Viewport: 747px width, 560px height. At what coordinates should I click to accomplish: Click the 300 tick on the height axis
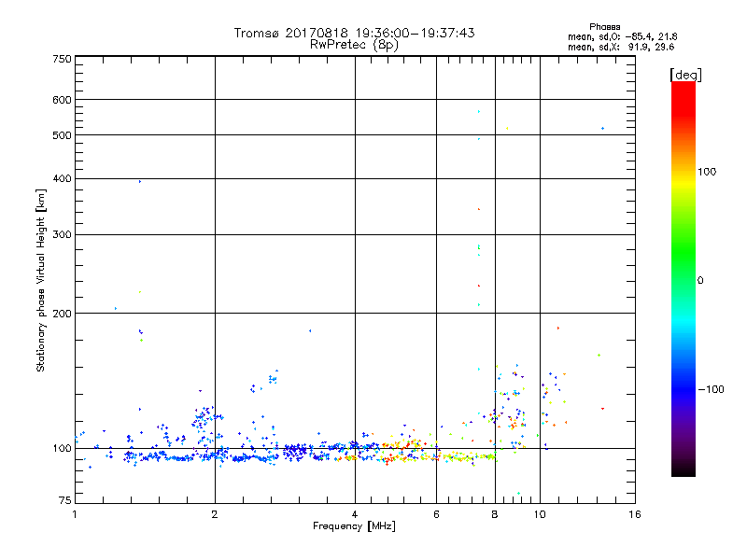point(62,234)
